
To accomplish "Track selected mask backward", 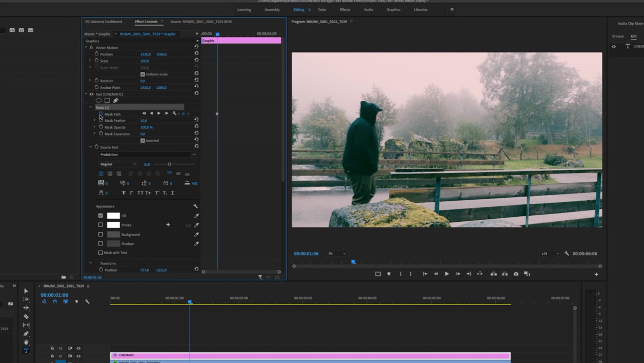I will (x=151, y=113).
